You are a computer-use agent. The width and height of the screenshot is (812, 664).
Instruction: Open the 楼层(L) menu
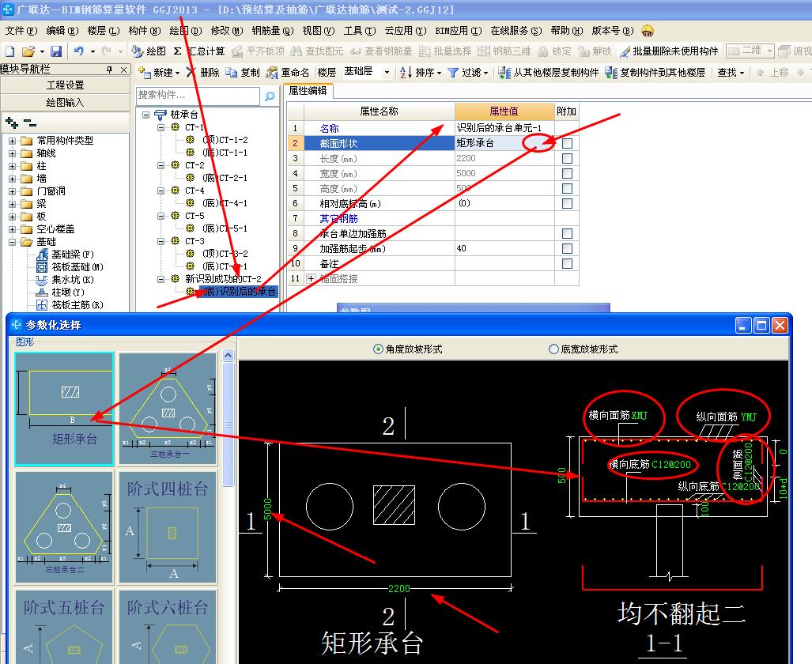click(103, 31)
